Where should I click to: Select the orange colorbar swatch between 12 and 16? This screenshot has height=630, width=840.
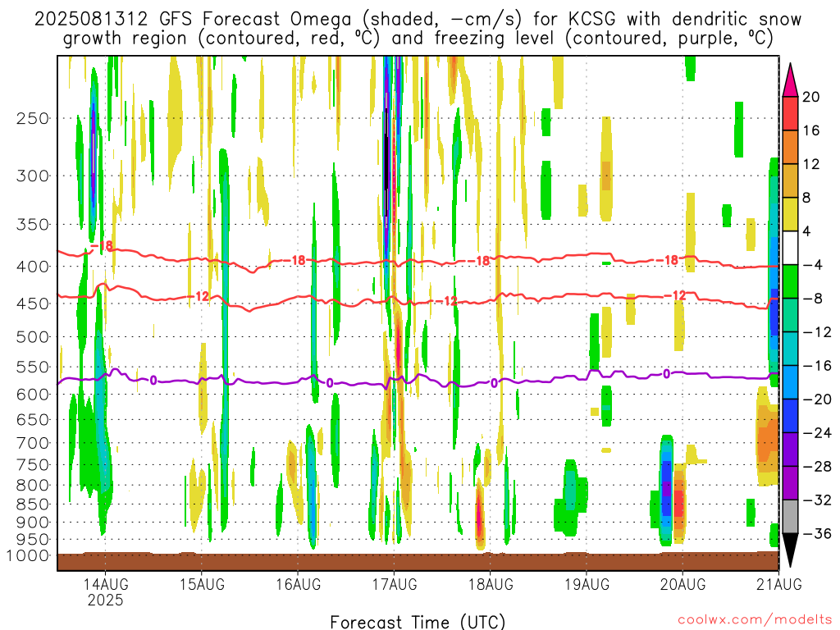point(790,148)
